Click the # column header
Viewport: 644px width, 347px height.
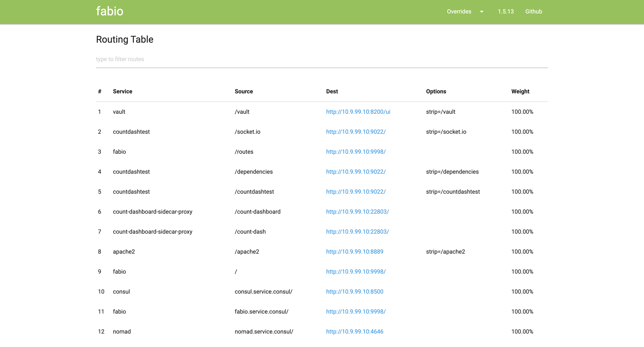(100, 91)
